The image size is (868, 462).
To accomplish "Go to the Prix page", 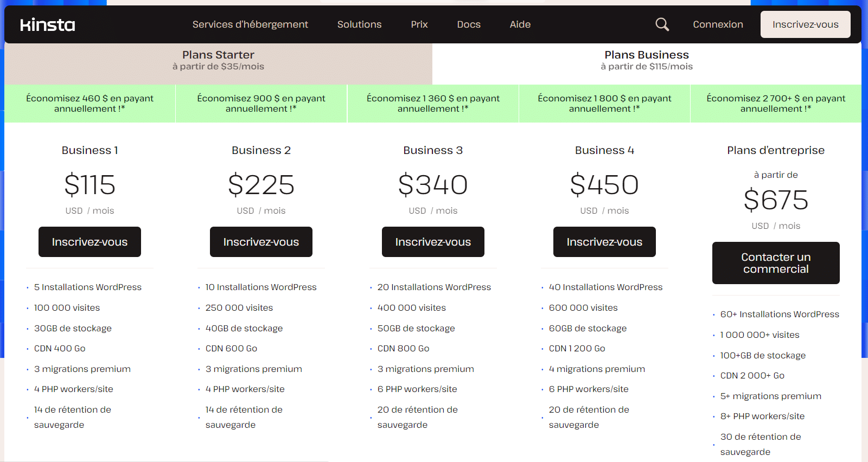I will 419,24.
